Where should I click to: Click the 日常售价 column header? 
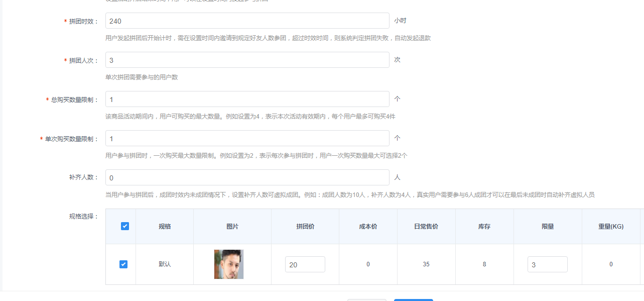pyautogui.click(x=426, y=227)
